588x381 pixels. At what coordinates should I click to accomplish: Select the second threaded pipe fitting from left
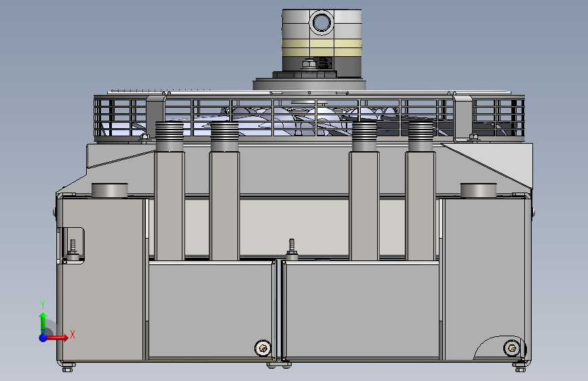click(x=224, y=136)
